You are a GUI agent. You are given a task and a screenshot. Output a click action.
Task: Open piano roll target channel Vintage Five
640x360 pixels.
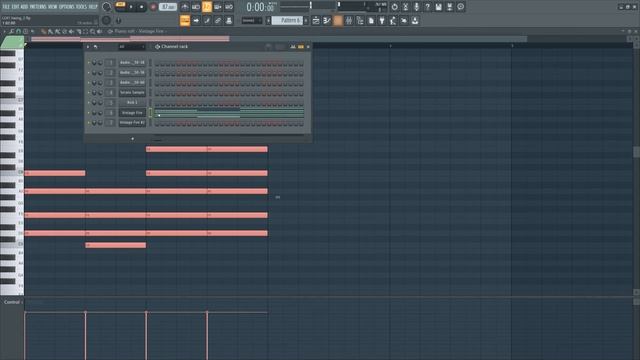[x=152, y=31]
